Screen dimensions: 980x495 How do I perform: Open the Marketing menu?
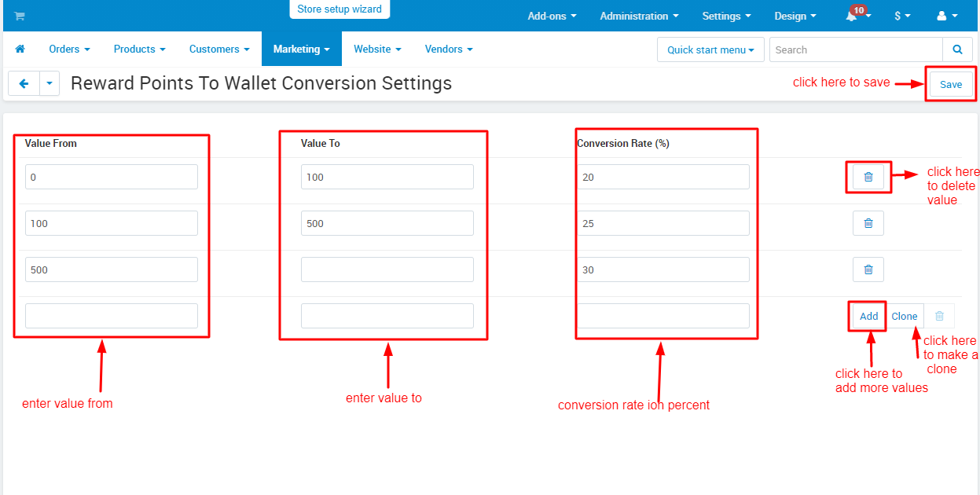[x=301, y=49]
